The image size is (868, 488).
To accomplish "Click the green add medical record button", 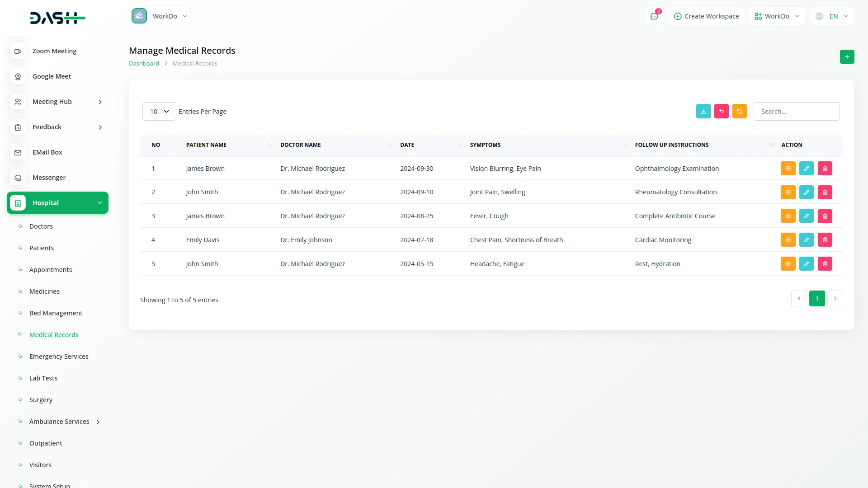I will tap(847, 57).
